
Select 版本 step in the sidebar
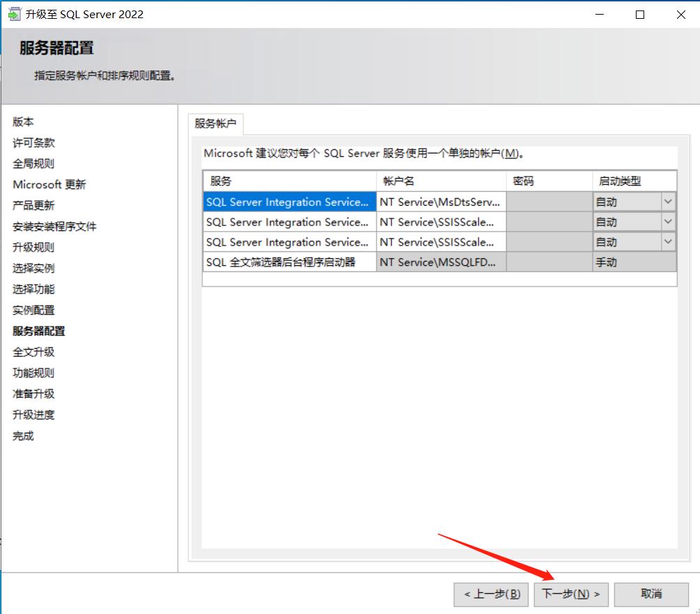pyautogui.click(x=23, y=121)
